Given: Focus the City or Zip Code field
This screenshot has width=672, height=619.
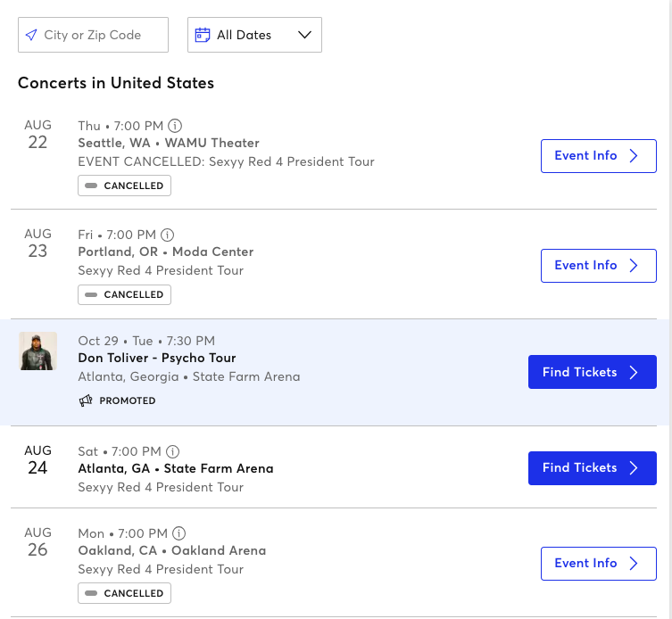Looking at the screenshot, I should (x=93, y=35).
